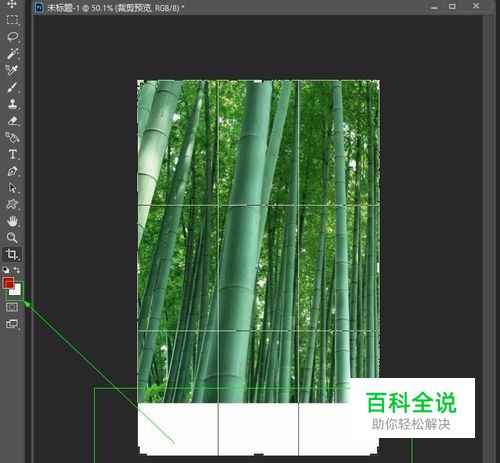Select the Clone Stamp tool
This screenshot has width=500, height=463.
(12, 104)
